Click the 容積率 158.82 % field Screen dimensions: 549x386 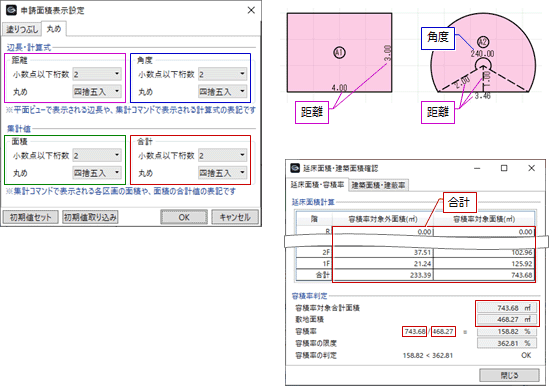[507, 331]
